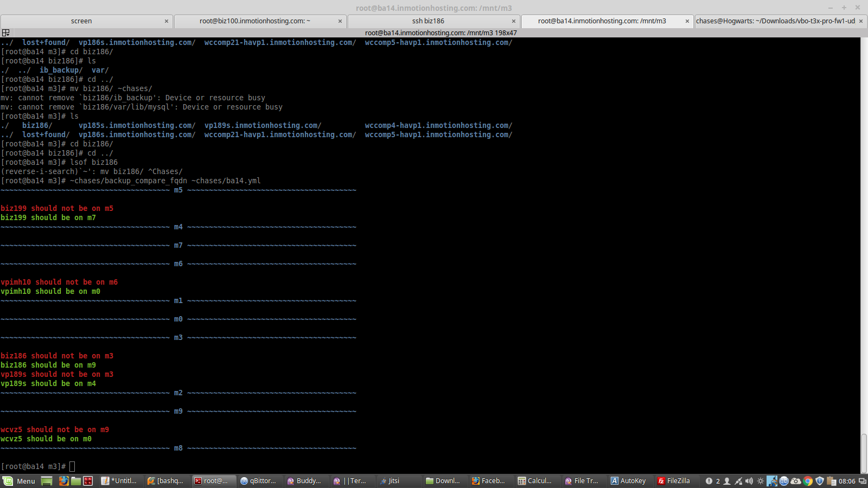The width and height of the screenshot is (868, 488).
Task: Open the brightness sun tray icon
Action: click(x=761, y=481)
